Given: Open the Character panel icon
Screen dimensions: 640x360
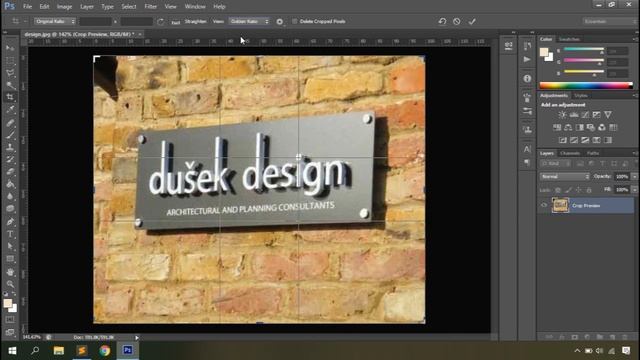Looking at the screenshot, I should pyautogui.click(x=527, y=149).
